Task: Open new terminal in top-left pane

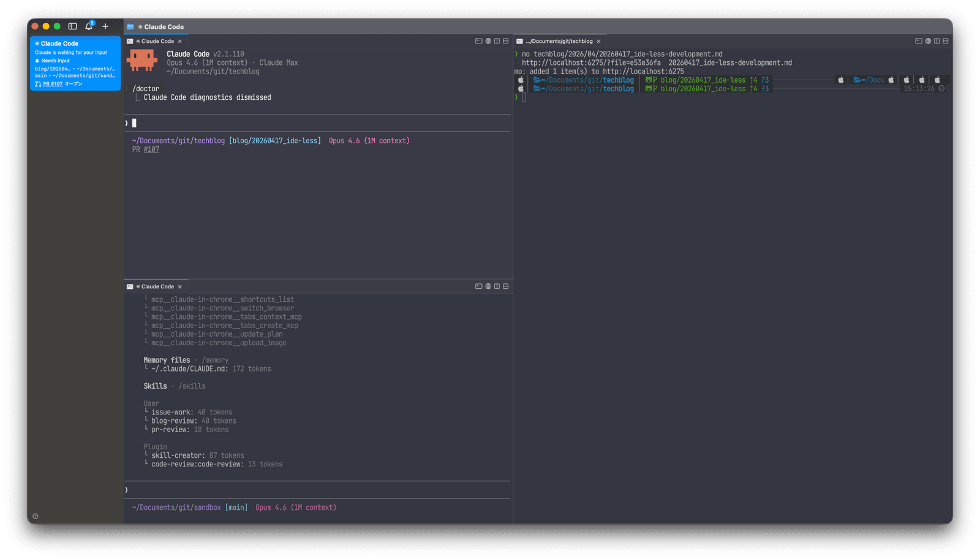Action: coord(478,41)
